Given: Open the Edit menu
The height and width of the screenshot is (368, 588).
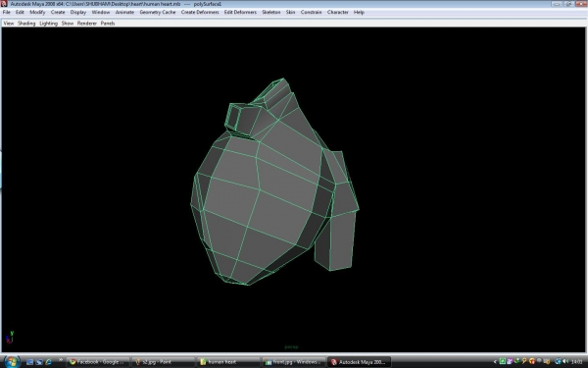Looking at the screenshot, I should (x=20, y=12).
